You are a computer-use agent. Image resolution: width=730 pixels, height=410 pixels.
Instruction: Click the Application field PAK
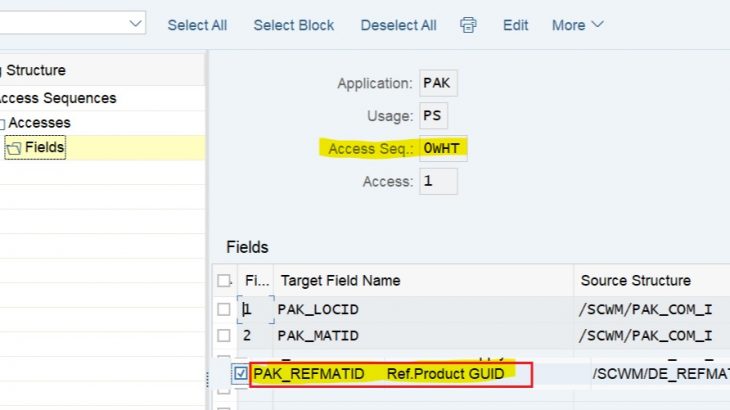pyautogui.click(x=437, y=83)
